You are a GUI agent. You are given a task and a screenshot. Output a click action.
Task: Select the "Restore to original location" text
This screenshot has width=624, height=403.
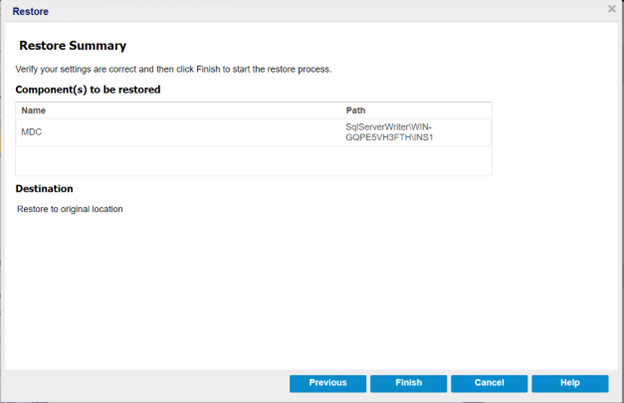[70, 209]
